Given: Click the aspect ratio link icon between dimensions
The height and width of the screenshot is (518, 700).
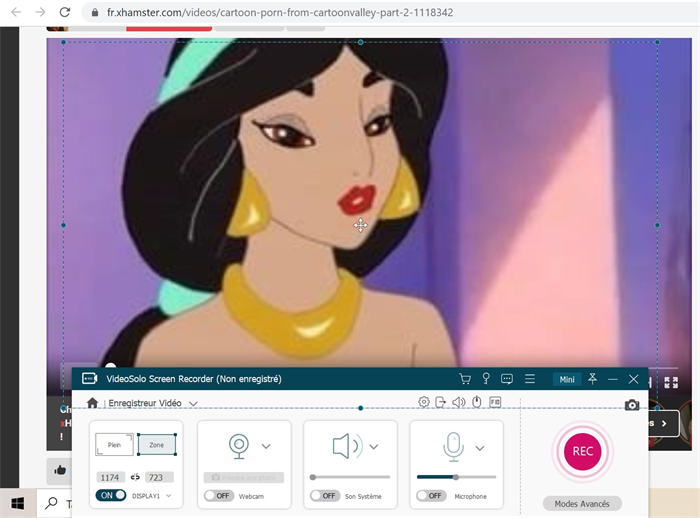Looking at the screenshot, I should coord(135,477).
